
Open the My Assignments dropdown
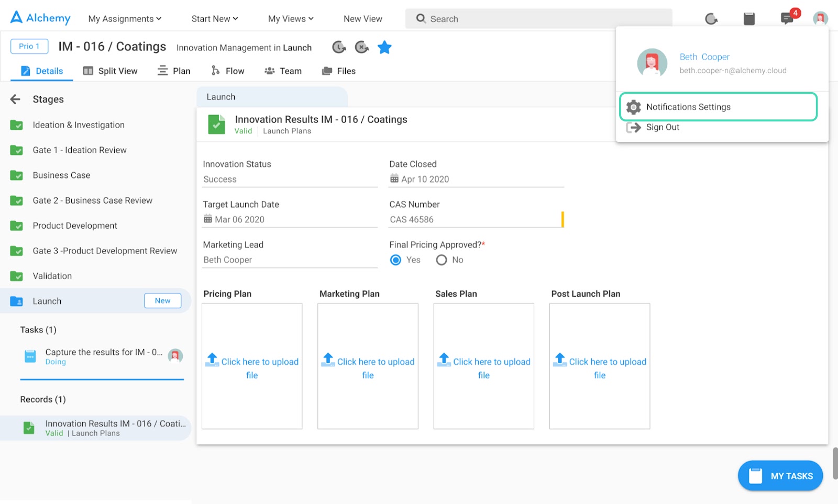pos(125,19)
